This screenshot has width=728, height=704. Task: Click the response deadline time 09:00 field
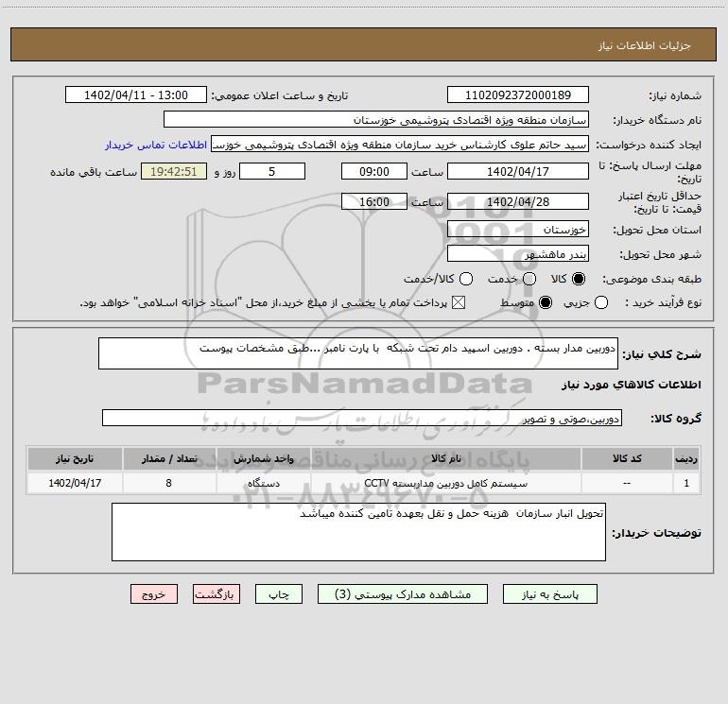(x=374, y=171)
